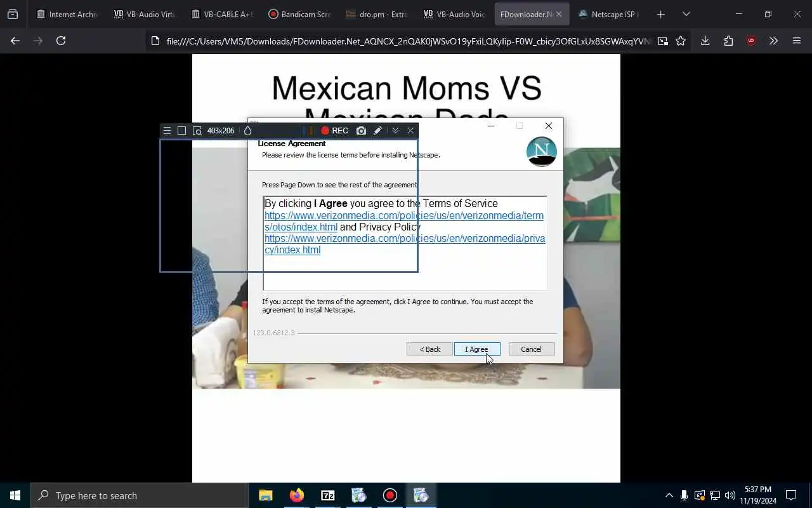Switch to the VB-Audio Voice tab
The width and height of the screenshot is (812, 508).
[x=454, y=14]
